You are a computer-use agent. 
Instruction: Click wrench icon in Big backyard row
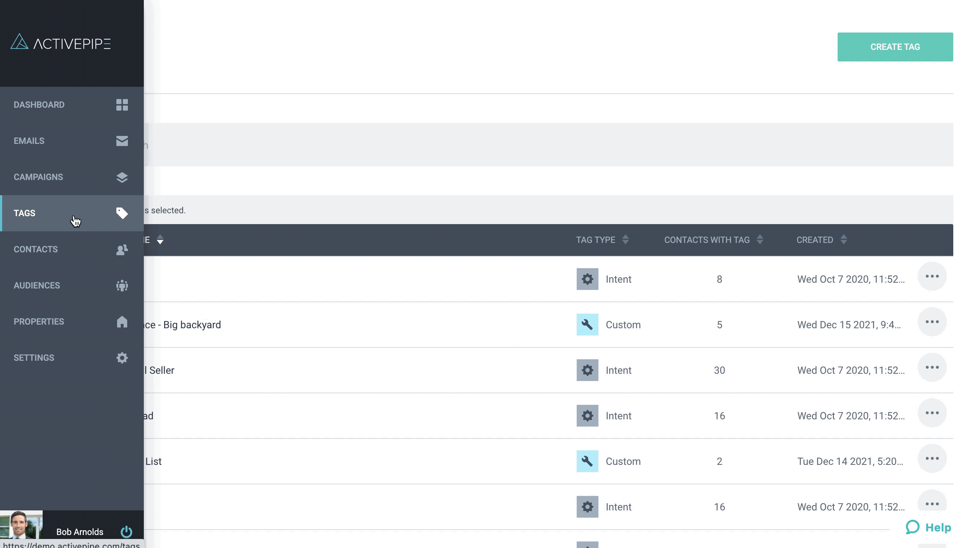[587, 325]
